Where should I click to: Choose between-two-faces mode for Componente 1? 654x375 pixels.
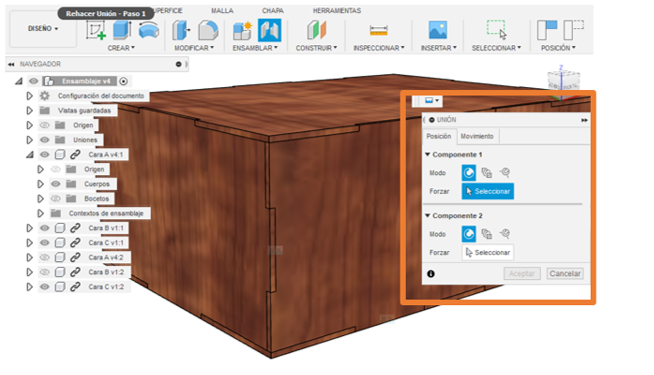coord(486,172)
